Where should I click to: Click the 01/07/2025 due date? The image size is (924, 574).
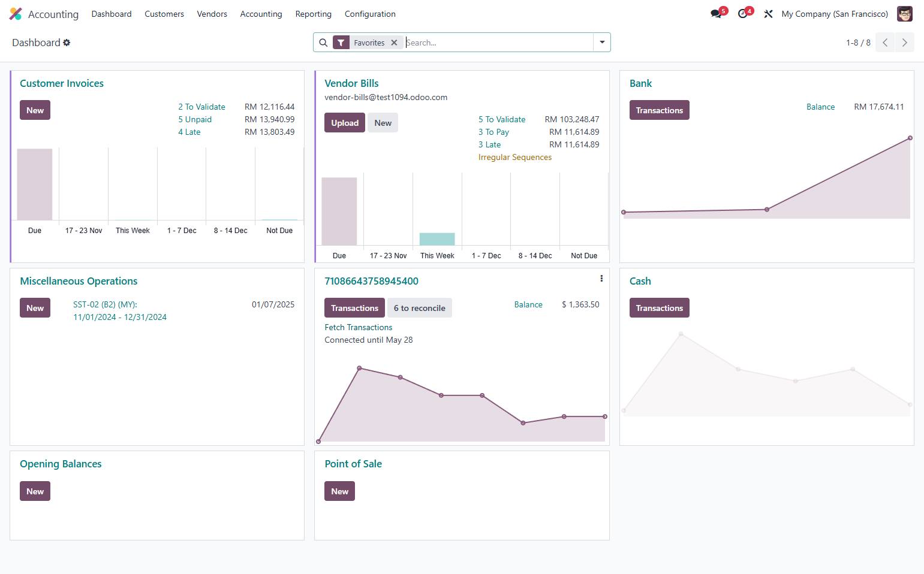[x=273, y=304]
